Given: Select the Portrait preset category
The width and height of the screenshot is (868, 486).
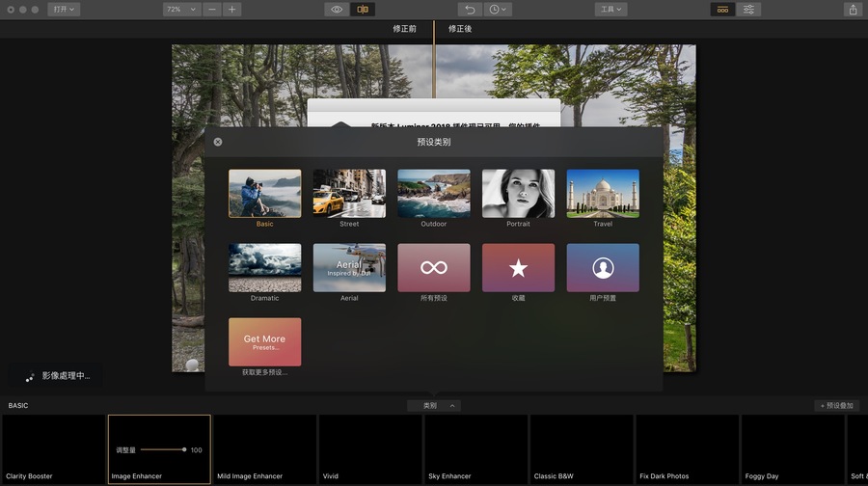Looking at the screenshot, I should click(x=518, y=193).
